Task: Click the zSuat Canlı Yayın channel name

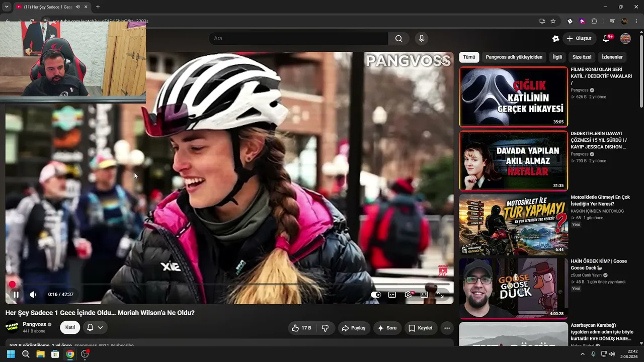Action: pyautogui.click(x=587, y=275)
